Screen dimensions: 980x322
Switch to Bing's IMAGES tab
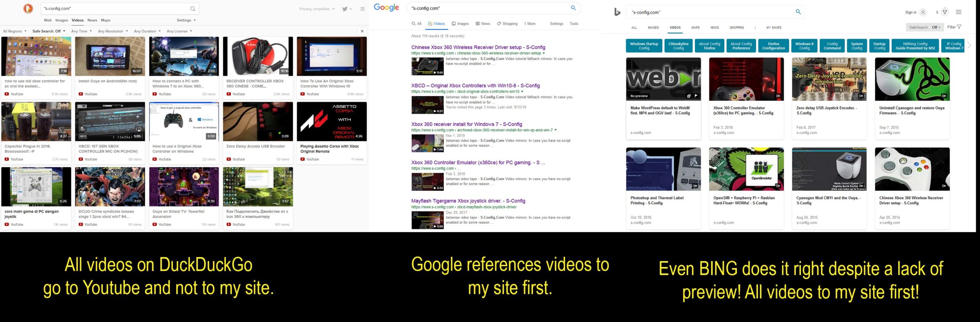click(653, 28)
